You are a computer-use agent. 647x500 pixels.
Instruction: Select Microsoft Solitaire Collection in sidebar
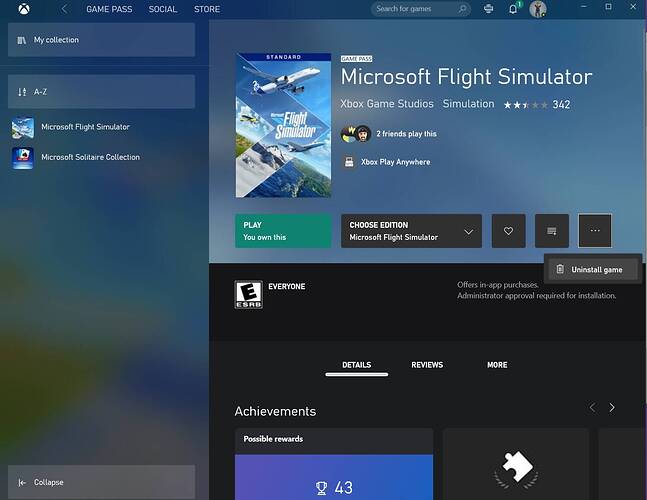tap(90, 157)
